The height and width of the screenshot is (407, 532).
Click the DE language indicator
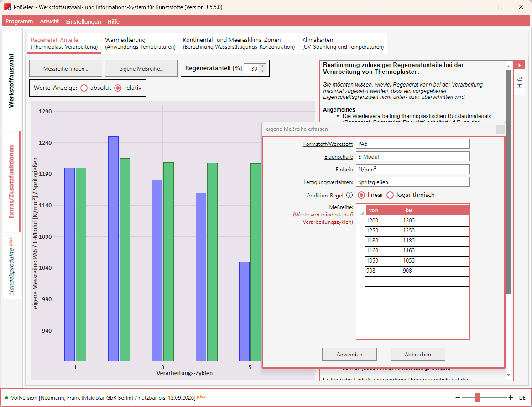coord(522,397)
